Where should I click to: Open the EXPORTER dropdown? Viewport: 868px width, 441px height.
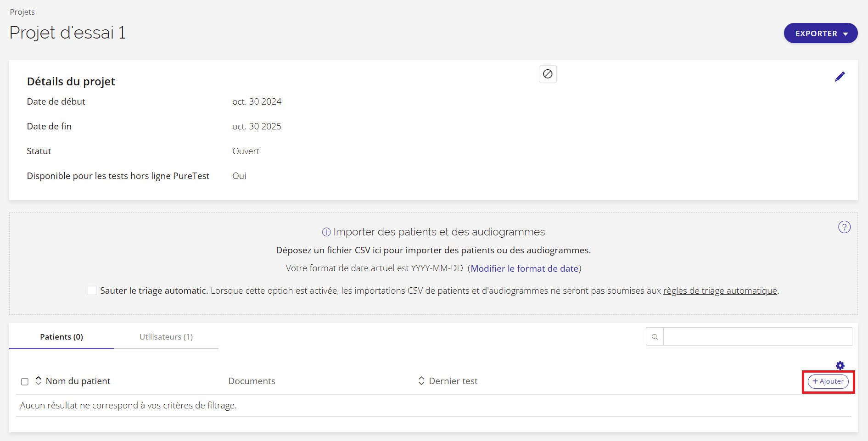[821, 33]
